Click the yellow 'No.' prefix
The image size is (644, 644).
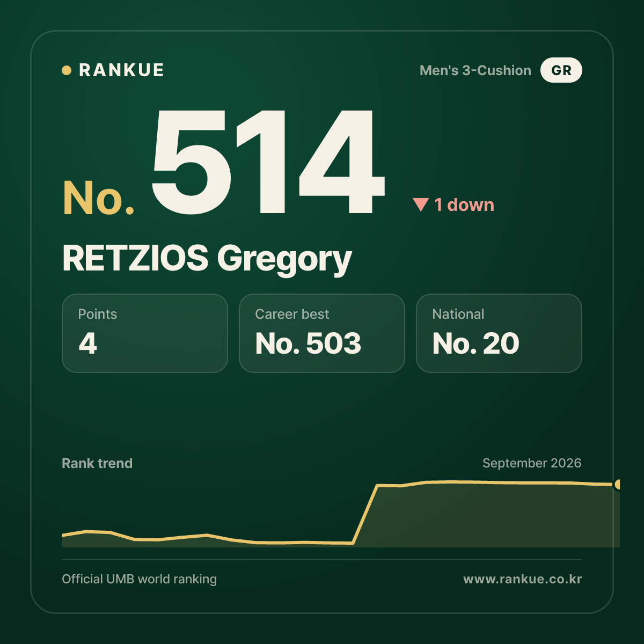pyautogui.click(x=99, y=198)
